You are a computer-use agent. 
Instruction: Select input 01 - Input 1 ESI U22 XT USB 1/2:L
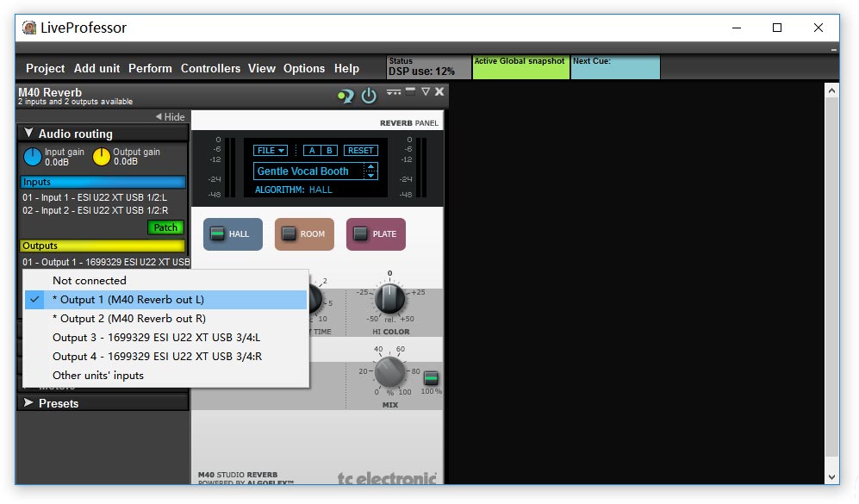(95, 197)
